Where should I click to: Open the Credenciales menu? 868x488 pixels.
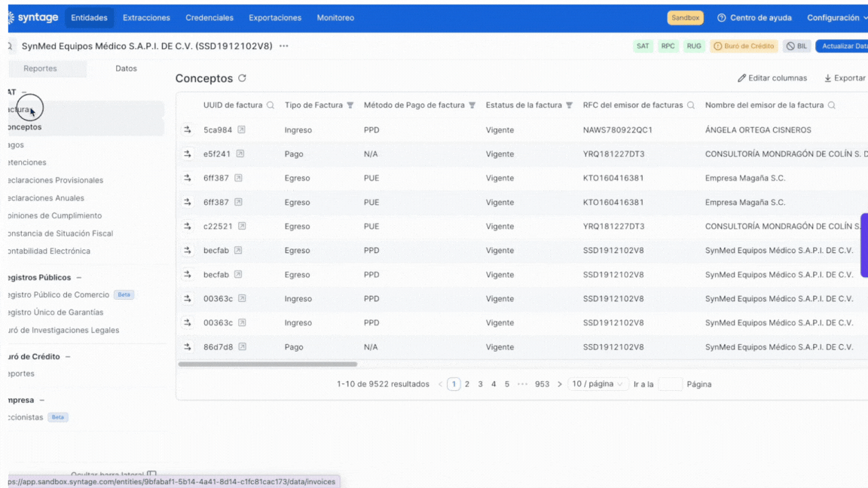(x=209, y=18)
